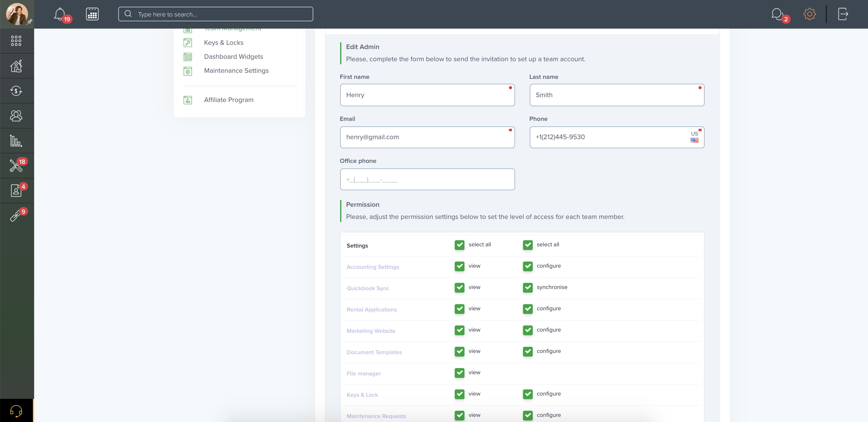Click the File manager permission label

pyautogui.click(x=364, y=374)
